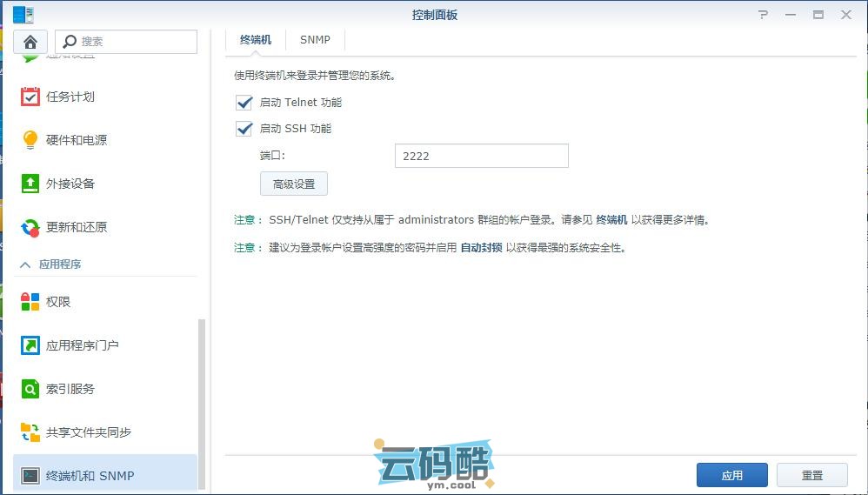
Task: Click the help question mark icon
Action: 763,15
